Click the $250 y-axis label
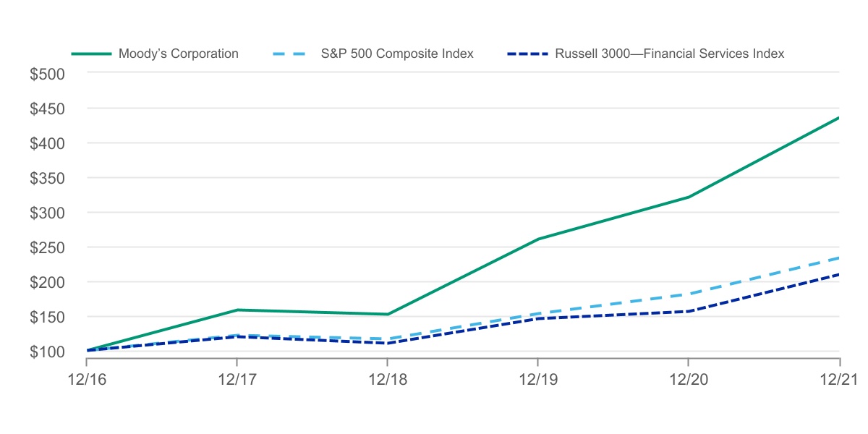 pos(47,247)
